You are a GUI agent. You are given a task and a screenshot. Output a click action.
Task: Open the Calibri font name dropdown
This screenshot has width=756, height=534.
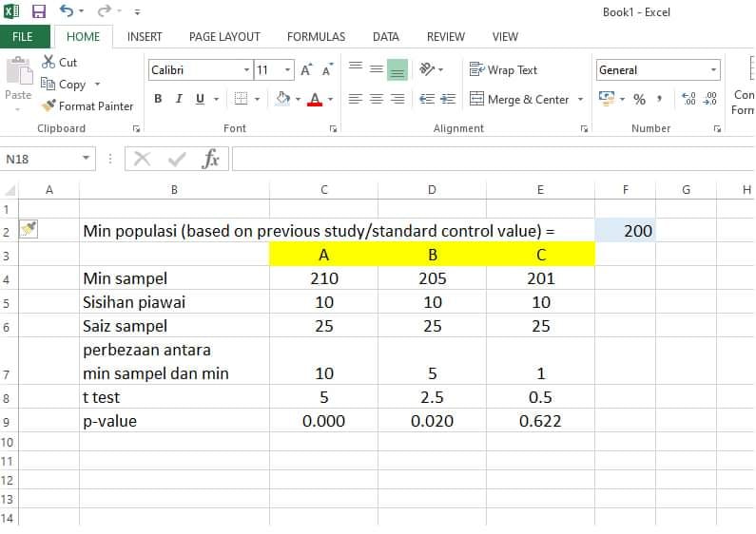click(x=246, y=70)
